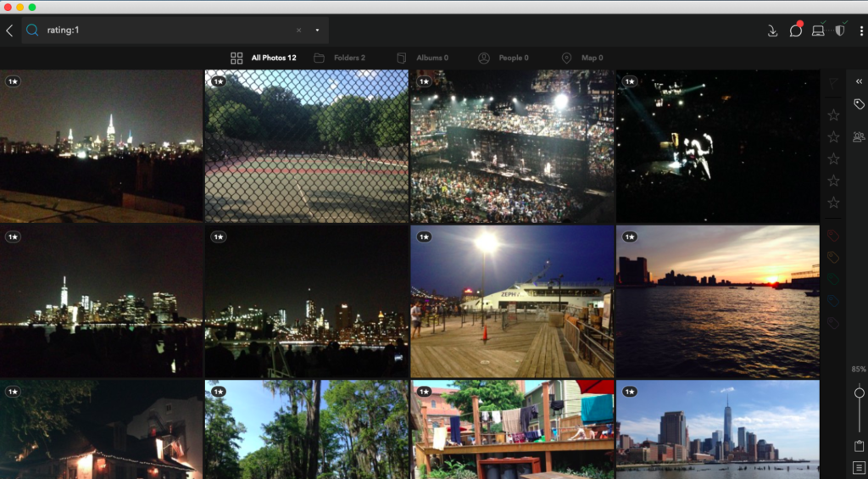This screenshot has width=868, height=479.
Task: Open the three-dot more menu
Action: [x=862, y=31]
